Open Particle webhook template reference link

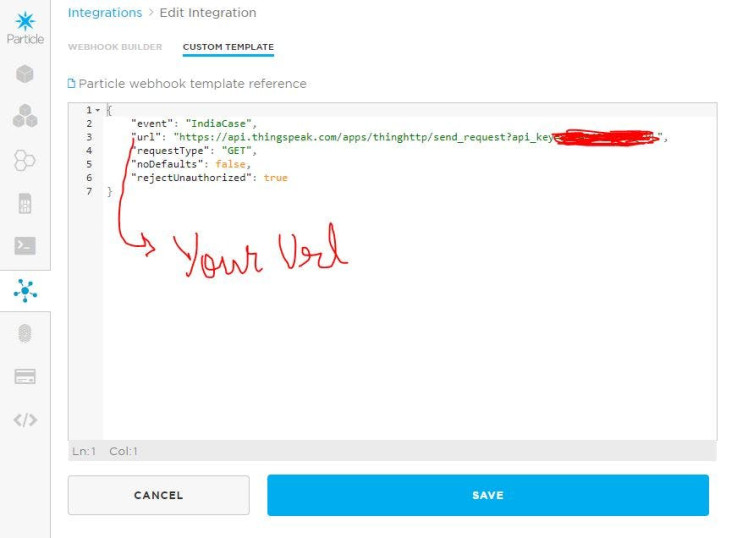click(192, 83)
